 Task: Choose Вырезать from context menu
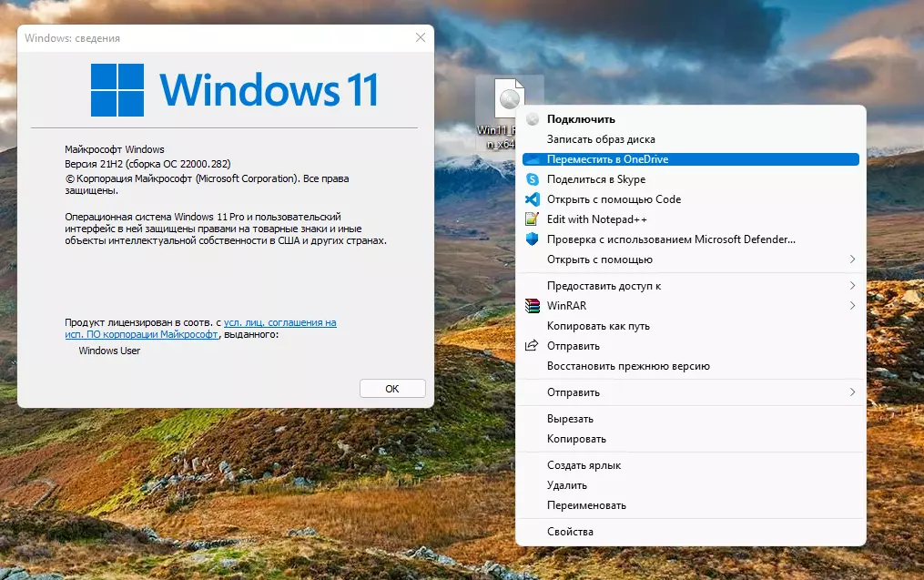tap(691, 419)
